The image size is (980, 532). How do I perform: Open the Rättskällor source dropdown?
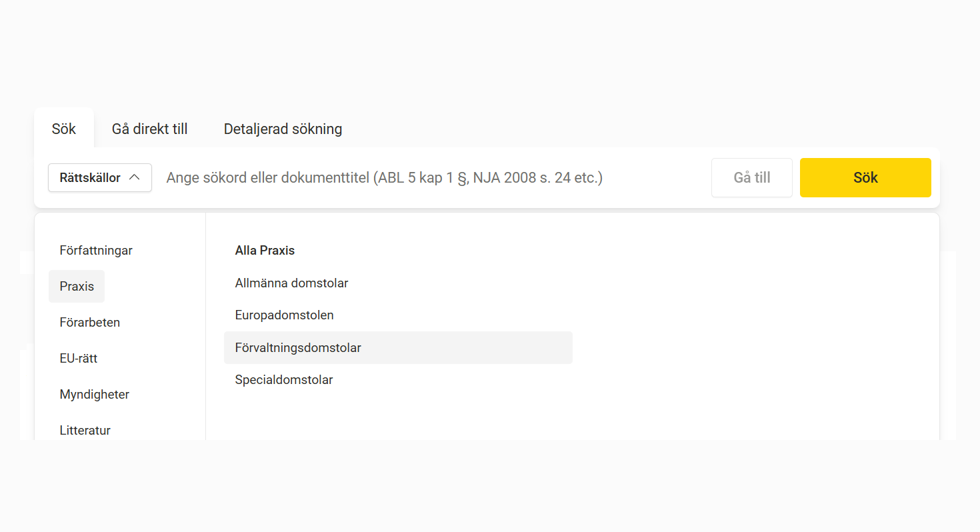click(x=99, y=178)
